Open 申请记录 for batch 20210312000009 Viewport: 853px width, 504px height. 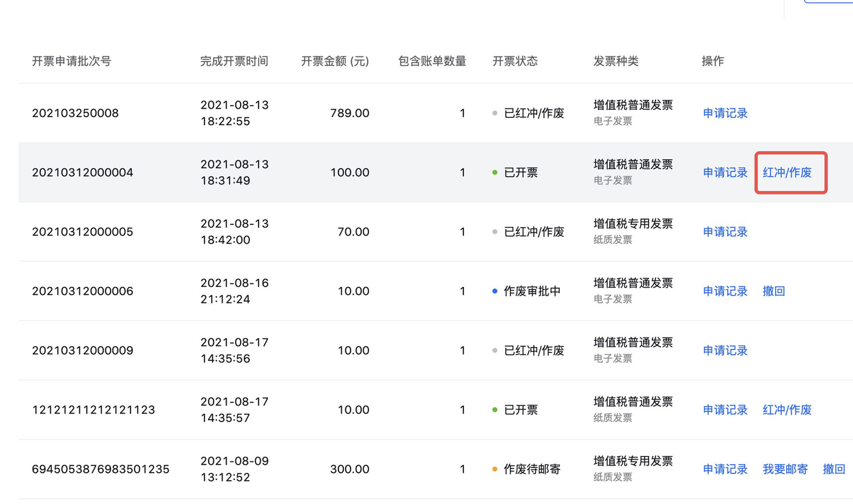[725, 350]
